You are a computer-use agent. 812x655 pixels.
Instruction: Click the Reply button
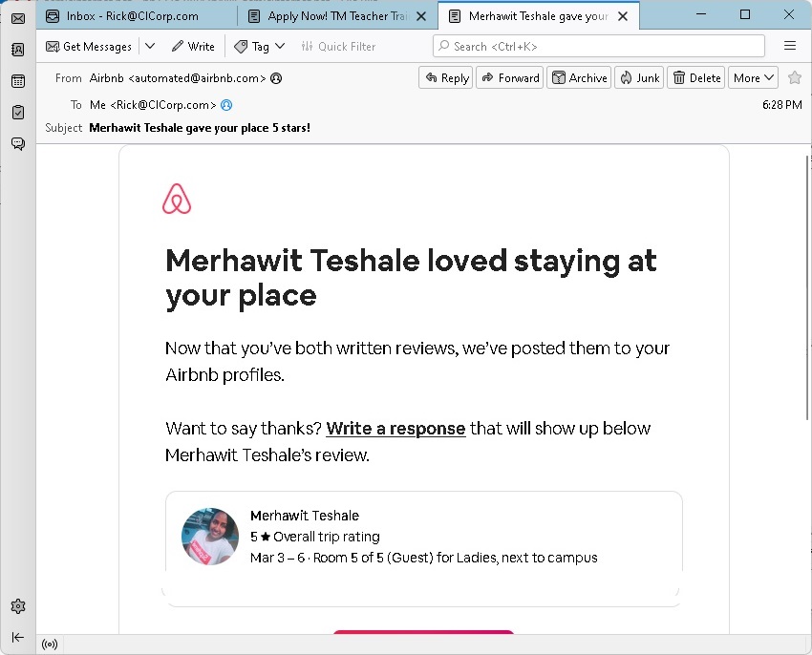(446, 78)
